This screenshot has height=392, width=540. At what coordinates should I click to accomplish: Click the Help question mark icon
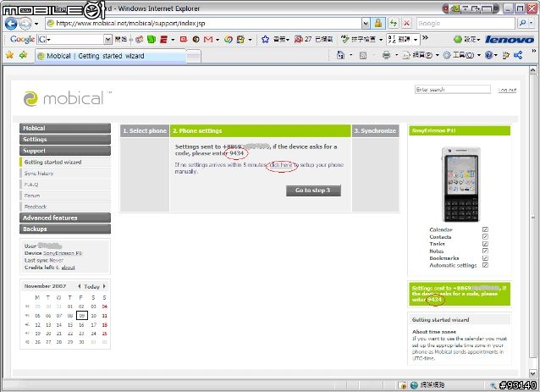[x=488, y=55]
